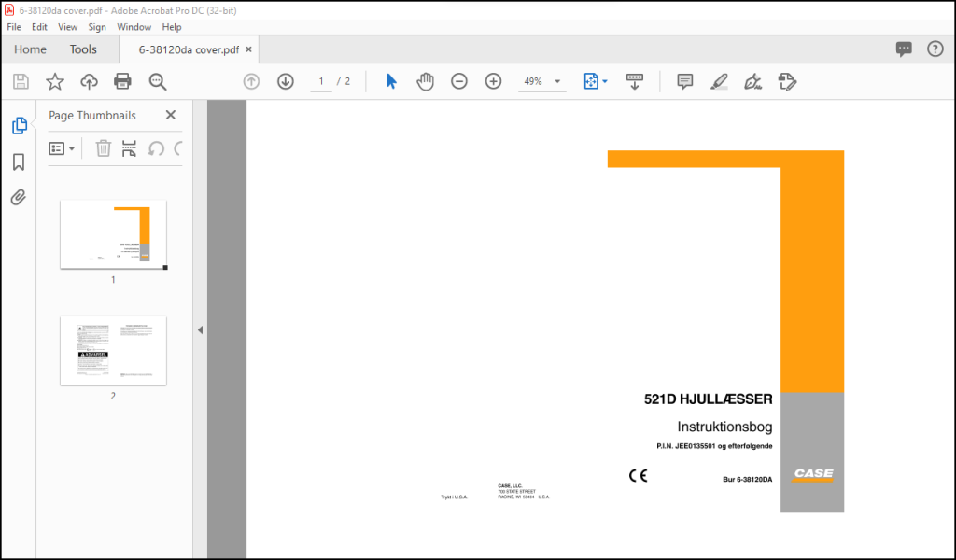This screenshot has width=956, height=560.
Task: Click the P.I.N. JEE0135501 line
Action: tap(714, 446)
